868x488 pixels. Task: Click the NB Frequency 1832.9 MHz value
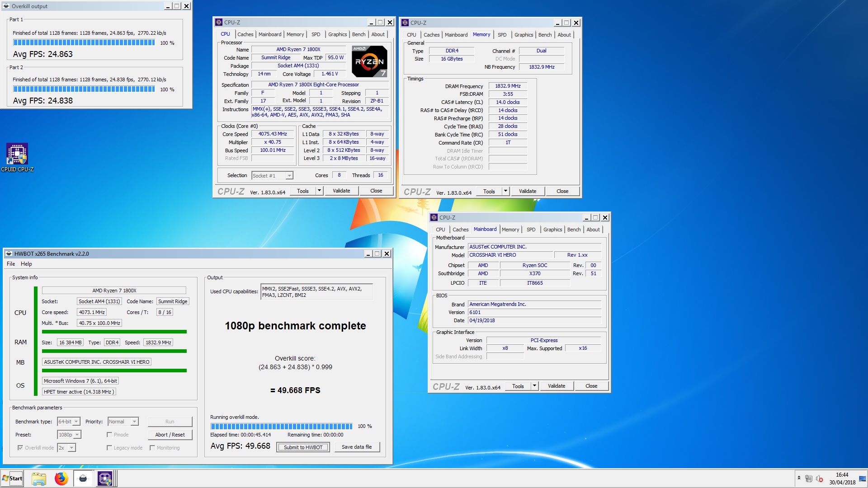(542, 67)
